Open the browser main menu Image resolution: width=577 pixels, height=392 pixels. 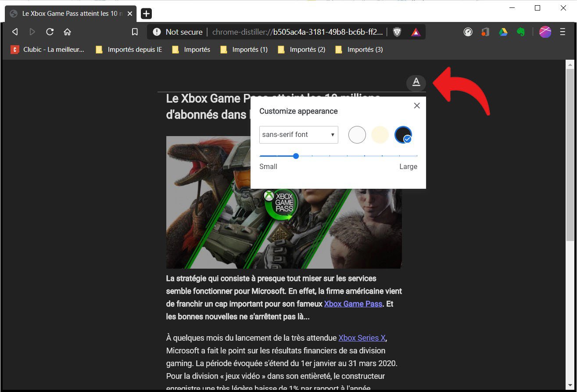pyautogui.click(x=563, y=32)
